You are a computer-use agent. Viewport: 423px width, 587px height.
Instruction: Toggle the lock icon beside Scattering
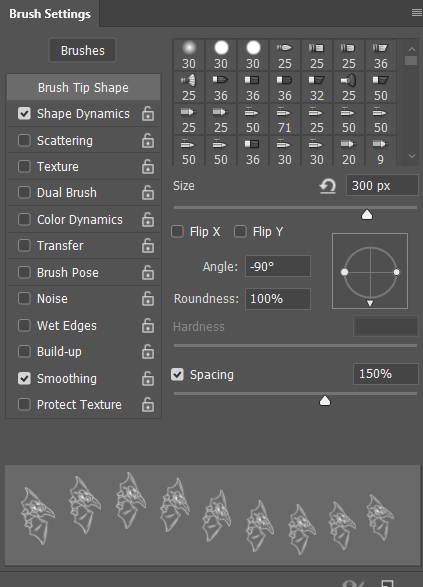pos(148,141)
